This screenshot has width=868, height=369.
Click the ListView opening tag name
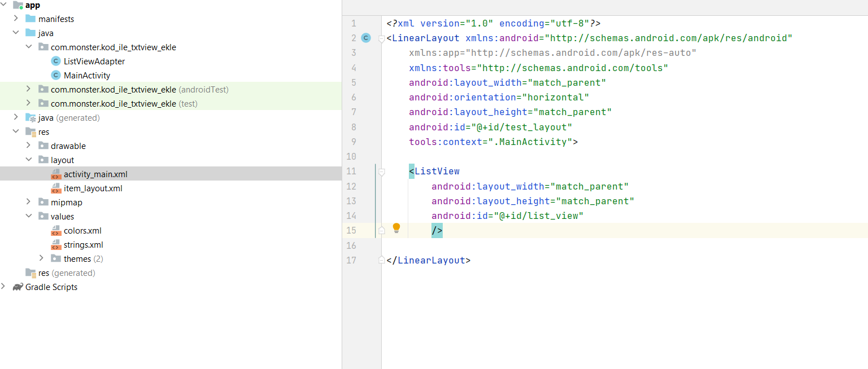tap(437, 171)
